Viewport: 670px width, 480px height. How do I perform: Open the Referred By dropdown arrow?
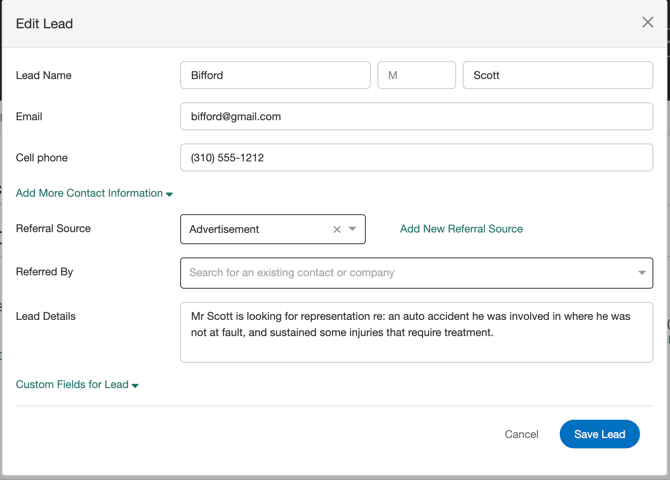641,273
